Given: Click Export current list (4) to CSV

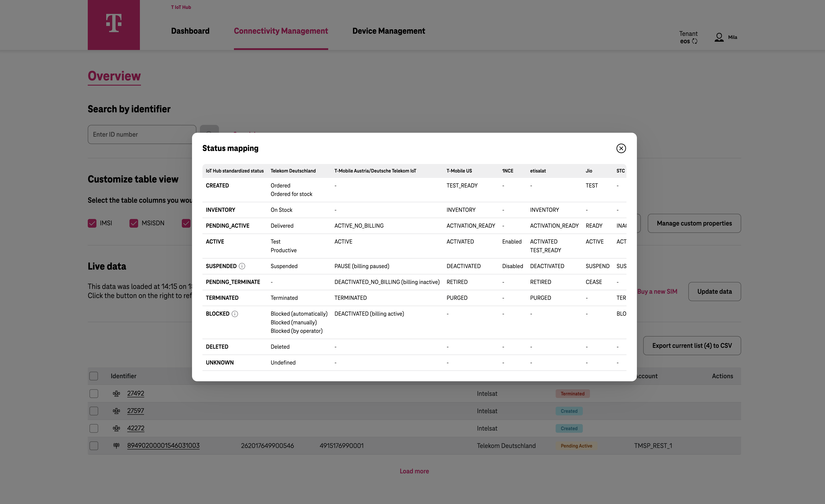Looking at the screenshot, I should pos(692,346).
